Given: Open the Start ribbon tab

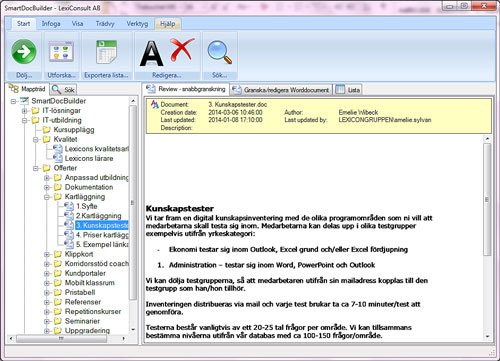Looking at the screenshot, I should point(24,24).
